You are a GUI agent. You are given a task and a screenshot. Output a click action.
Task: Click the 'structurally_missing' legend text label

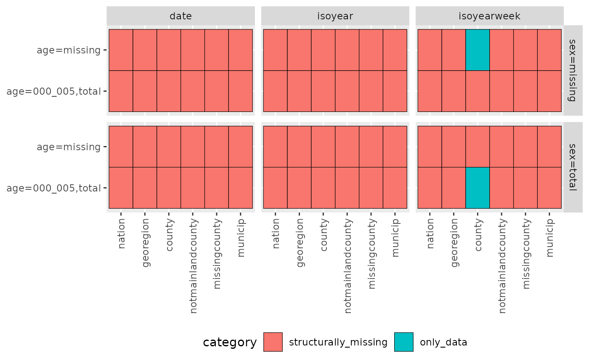(338, 343)
